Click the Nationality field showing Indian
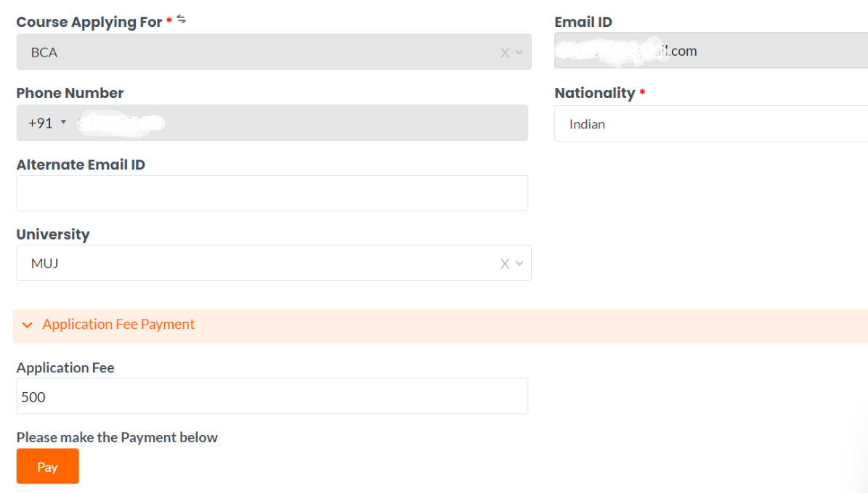Image resolution: width=868 pixels, height=493 pixels. [710, 124]
